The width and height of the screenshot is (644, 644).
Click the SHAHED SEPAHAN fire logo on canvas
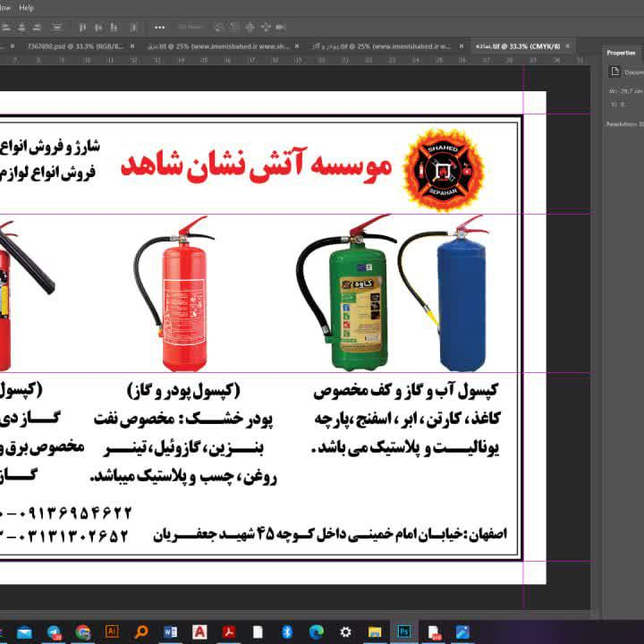tap(443, 170)
